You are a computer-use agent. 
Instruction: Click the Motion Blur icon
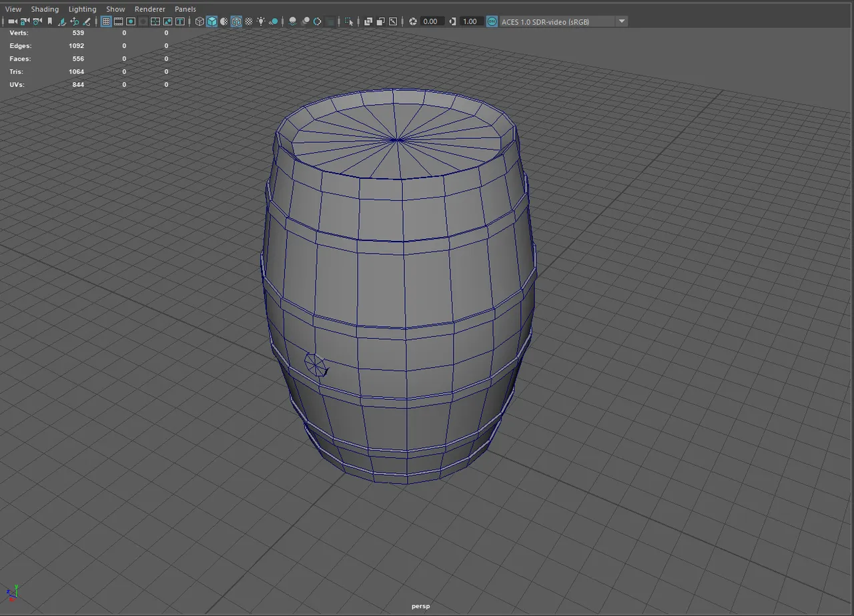(305, 21)
